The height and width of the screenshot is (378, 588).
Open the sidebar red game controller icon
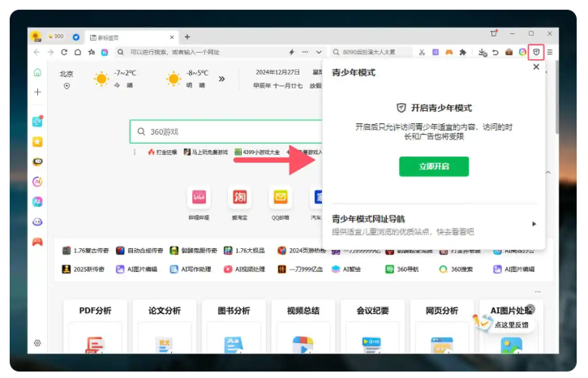(37, 242)
